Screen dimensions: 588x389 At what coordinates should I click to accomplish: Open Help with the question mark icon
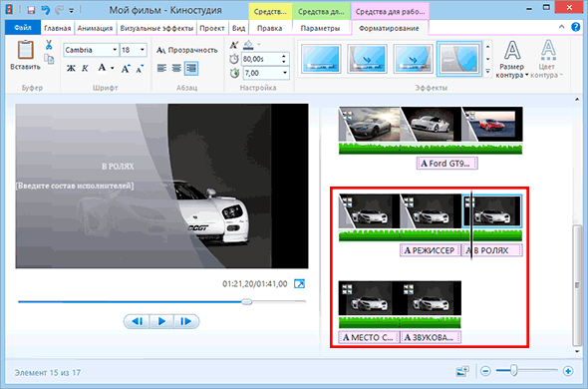pyautogui.click(x=576, y=27)
